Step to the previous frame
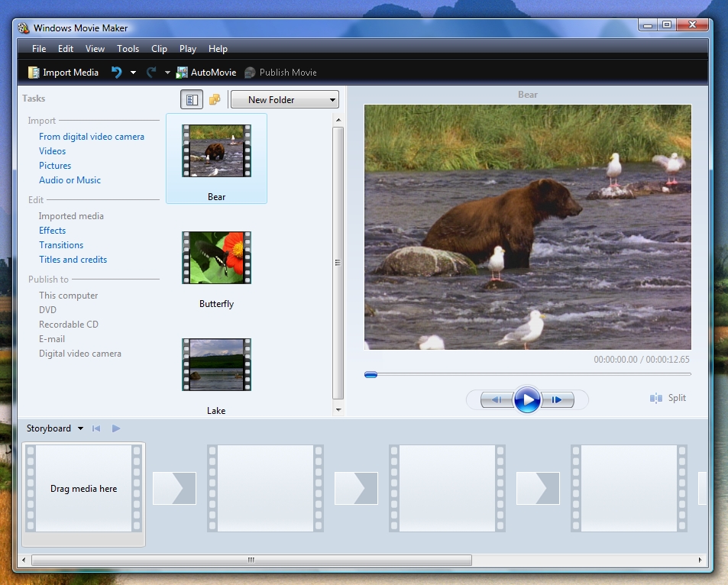 [x=497, y=399]
